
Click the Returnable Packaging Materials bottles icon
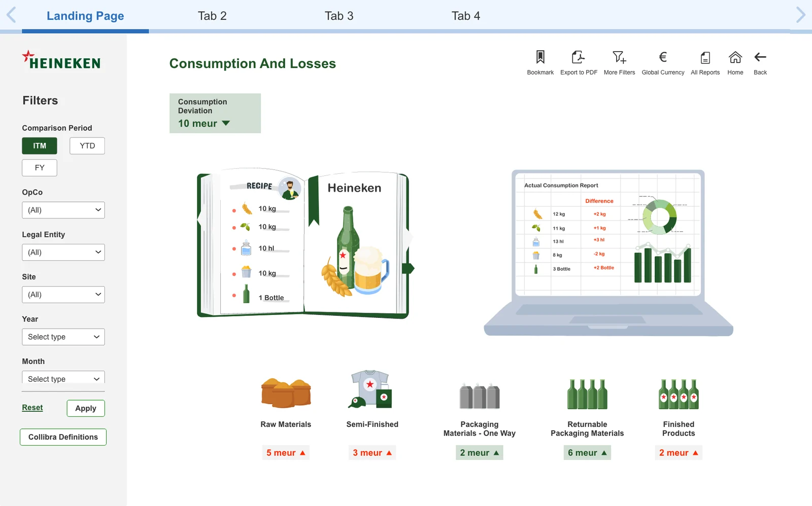[x=587, y=394]
